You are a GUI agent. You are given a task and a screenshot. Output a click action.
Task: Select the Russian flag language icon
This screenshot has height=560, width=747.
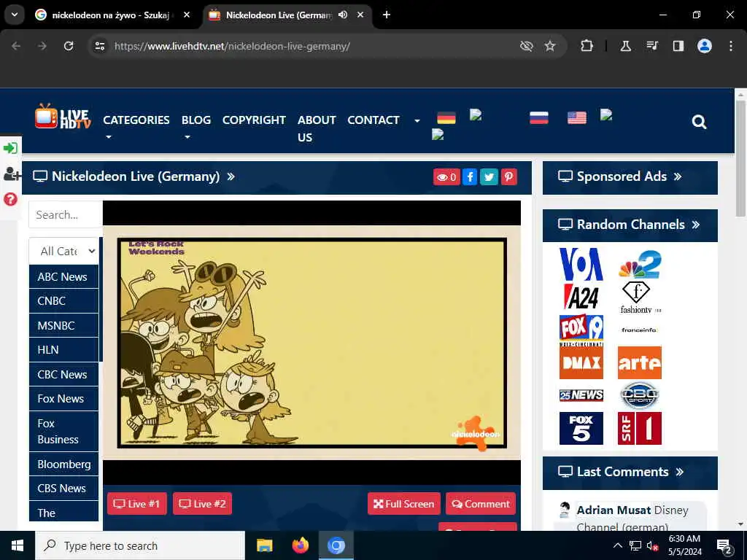coord(539,117)
